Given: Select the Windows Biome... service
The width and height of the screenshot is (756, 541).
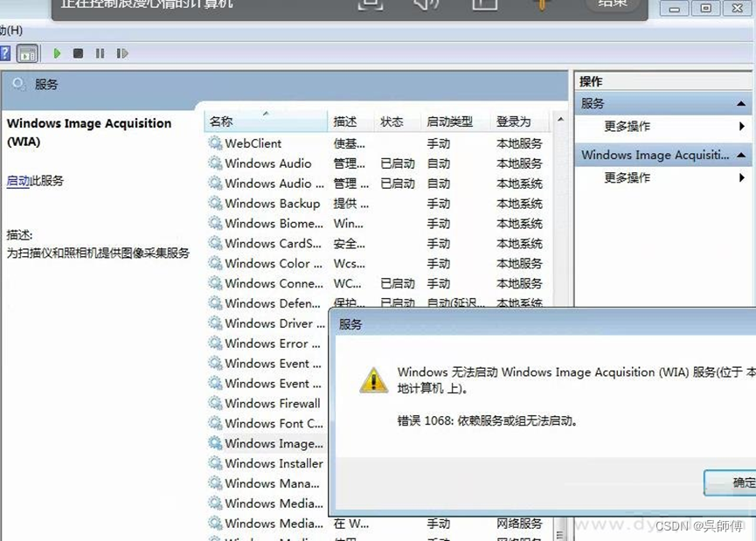Looking at the screenshot, I should coord(375,223).
